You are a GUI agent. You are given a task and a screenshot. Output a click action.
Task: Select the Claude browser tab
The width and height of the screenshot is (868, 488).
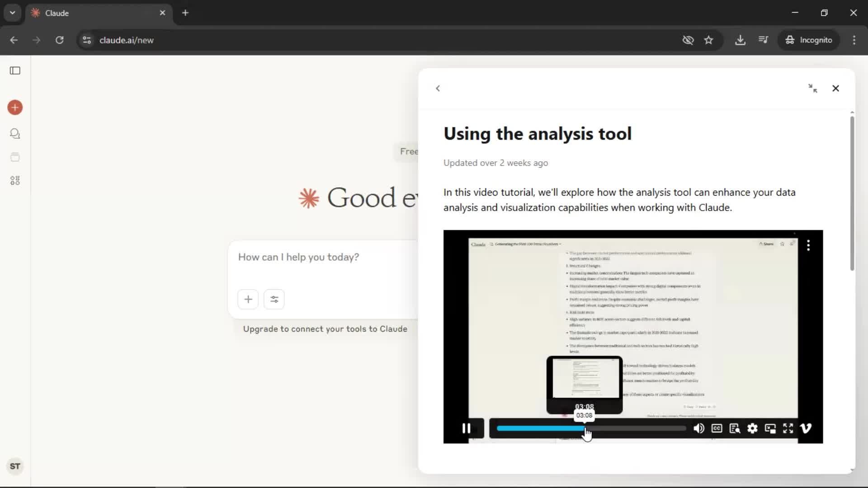pyautogui.click(x=98, y=13)
